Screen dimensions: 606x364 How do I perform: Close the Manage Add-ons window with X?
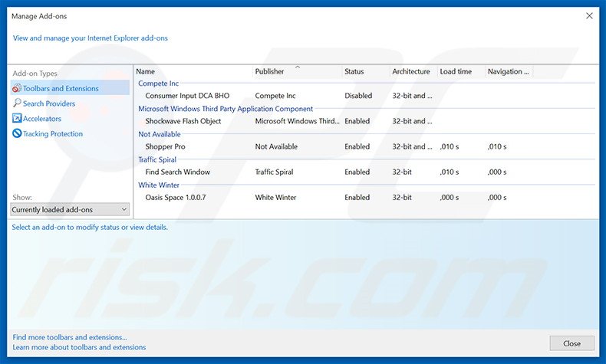(589, 16)
